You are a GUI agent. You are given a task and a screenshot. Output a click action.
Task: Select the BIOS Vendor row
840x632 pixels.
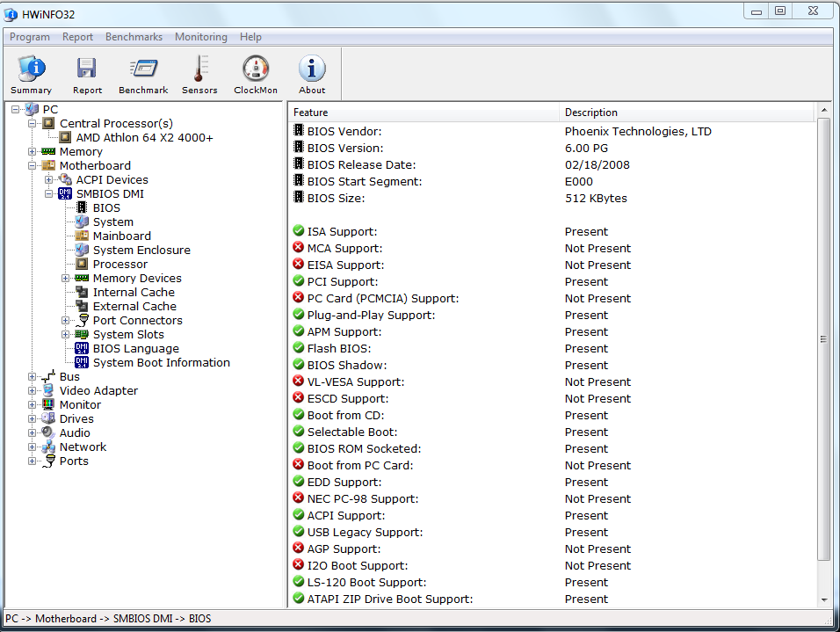tap(344, 132)
